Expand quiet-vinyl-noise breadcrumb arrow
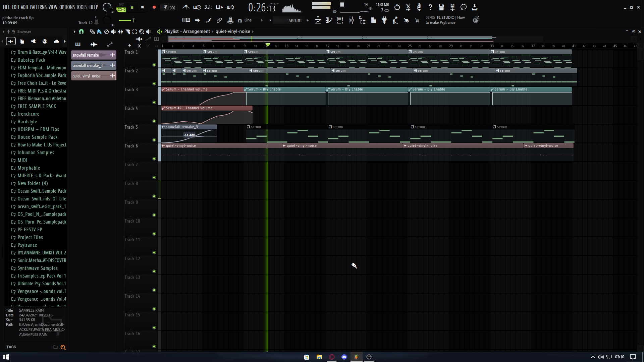Image resolution: width=644 pixels, height=362 pixels. [253, 32]
